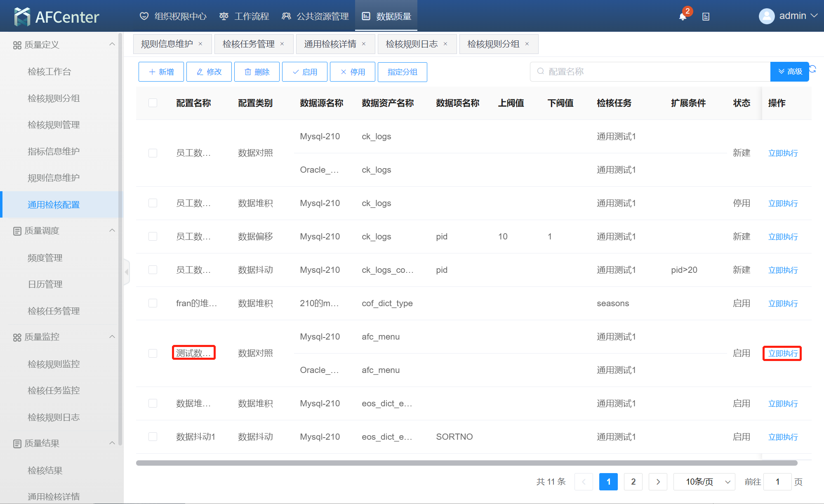Click 立即执行 for the seasons task row

pos(783,303)
